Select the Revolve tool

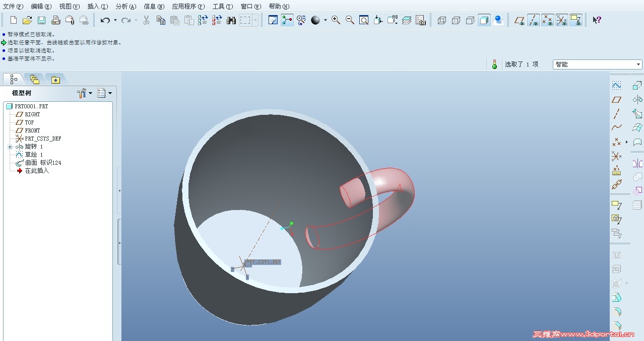pyautogui.click(x=637, y=100)
